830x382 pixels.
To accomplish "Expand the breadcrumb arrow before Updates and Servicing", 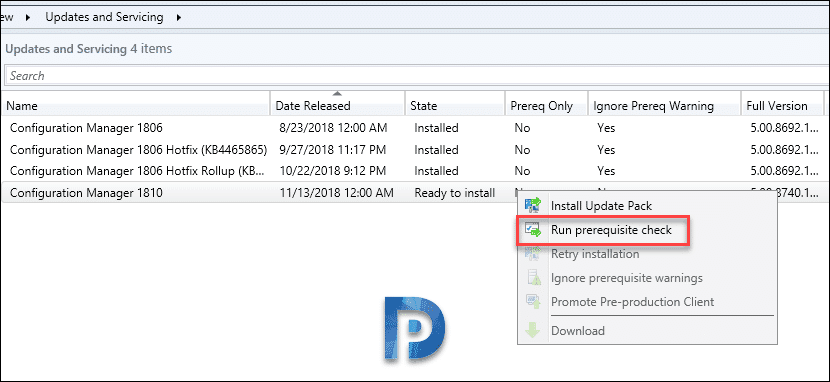I will 28,17.
